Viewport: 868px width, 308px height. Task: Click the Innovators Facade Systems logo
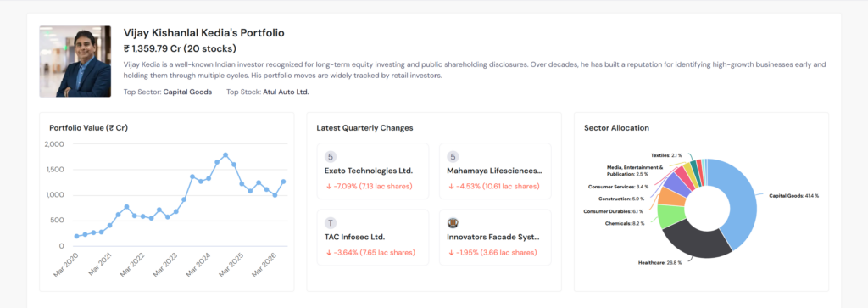coord(453,223)
